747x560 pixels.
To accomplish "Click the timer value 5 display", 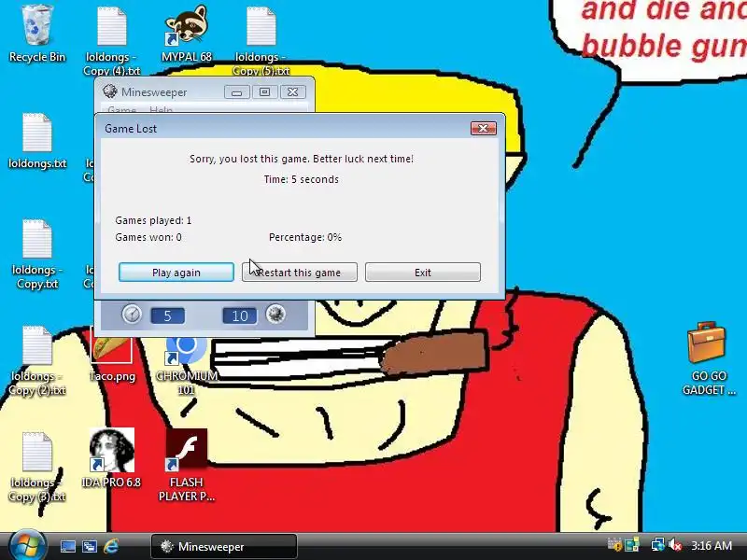I will coord(168,315).
